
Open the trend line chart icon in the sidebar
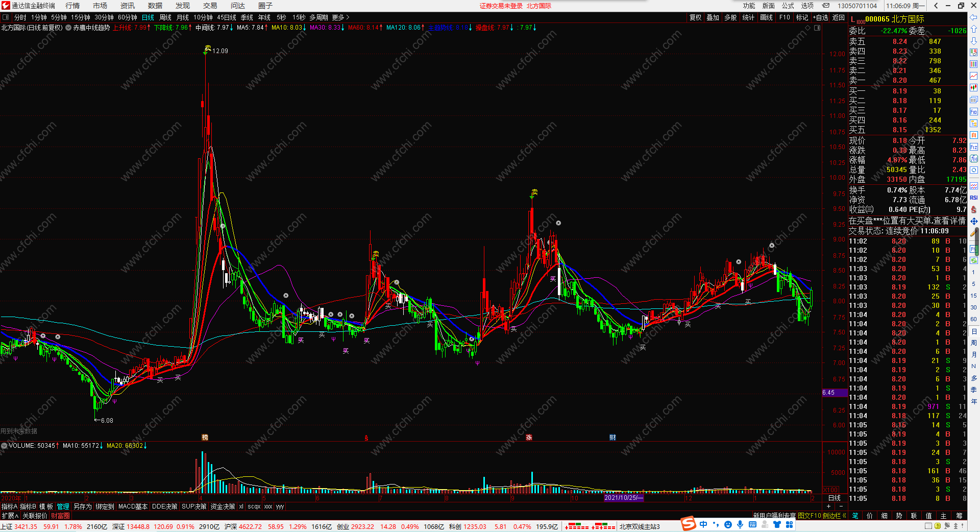click(974, 76)
